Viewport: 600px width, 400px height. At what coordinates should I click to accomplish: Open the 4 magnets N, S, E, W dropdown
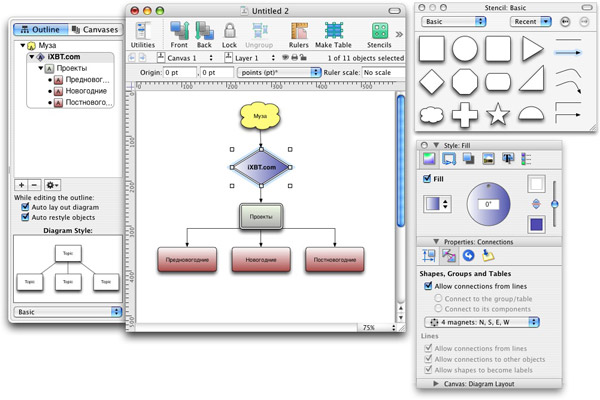pyautogui.click(x=482, y=322)
